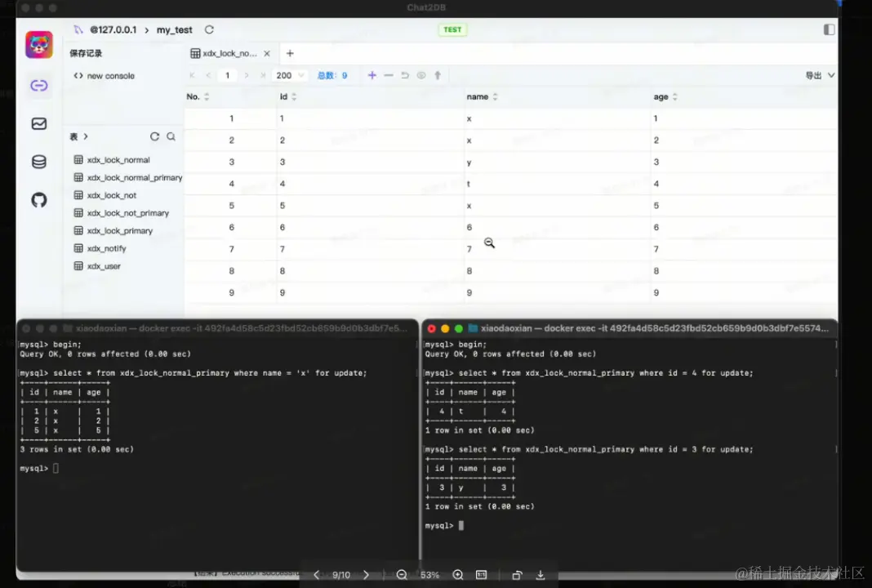
Task: Preview SQL with the eye icon
Action: coord(421,75)
